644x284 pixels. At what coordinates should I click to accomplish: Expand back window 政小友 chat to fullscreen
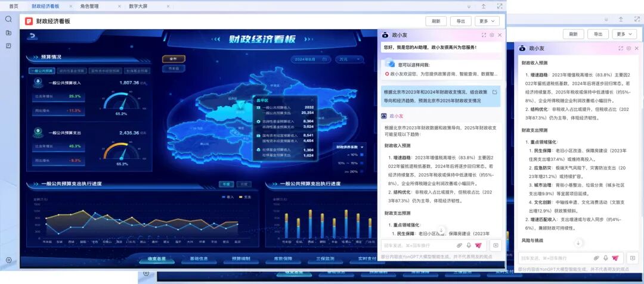[x=621, y=48]
